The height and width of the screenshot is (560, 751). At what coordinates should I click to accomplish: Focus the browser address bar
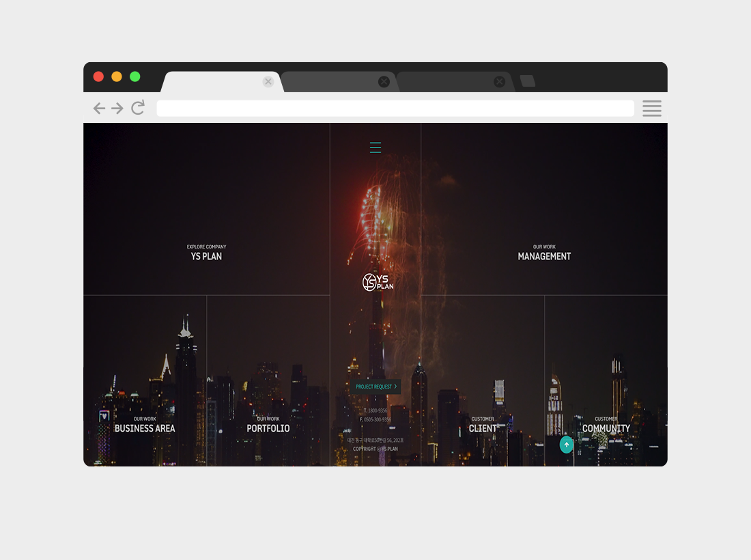395,108
